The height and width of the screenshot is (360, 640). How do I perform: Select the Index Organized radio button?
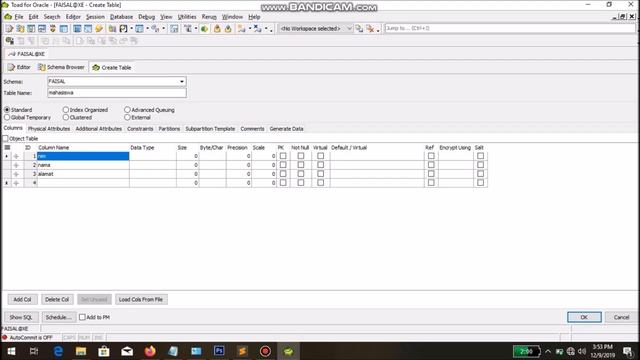(x=66, y=110)
